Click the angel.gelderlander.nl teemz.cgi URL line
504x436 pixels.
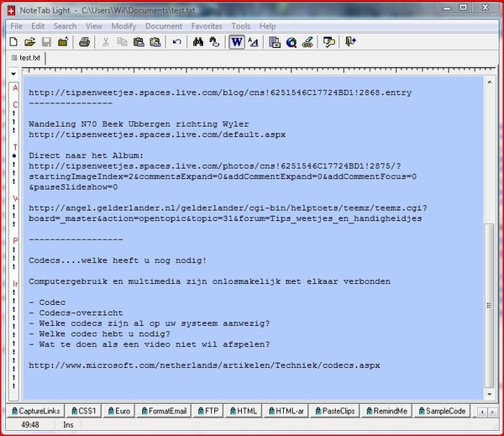coord(228,208)
